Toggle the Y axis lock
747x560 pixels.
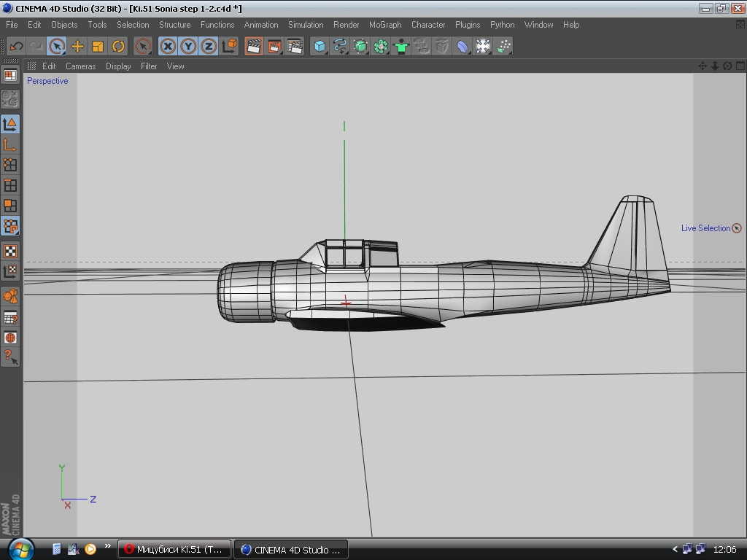188,47
